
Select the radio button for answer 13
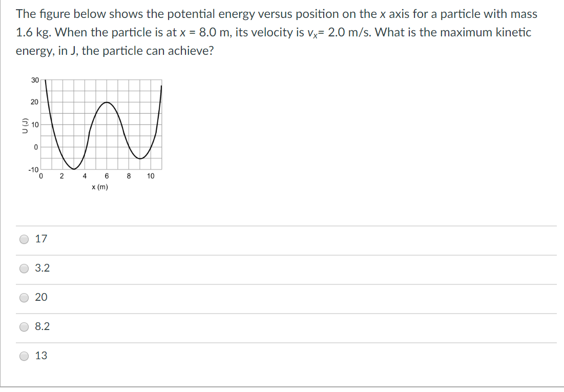(x=24, y=356)
